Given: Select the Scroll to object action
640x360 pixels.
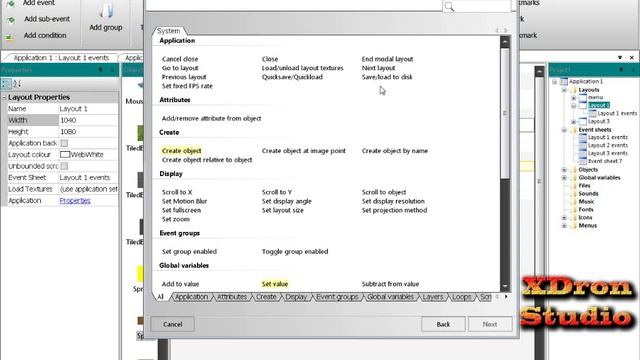Looking at the screenshot, I should click(384, 192).
